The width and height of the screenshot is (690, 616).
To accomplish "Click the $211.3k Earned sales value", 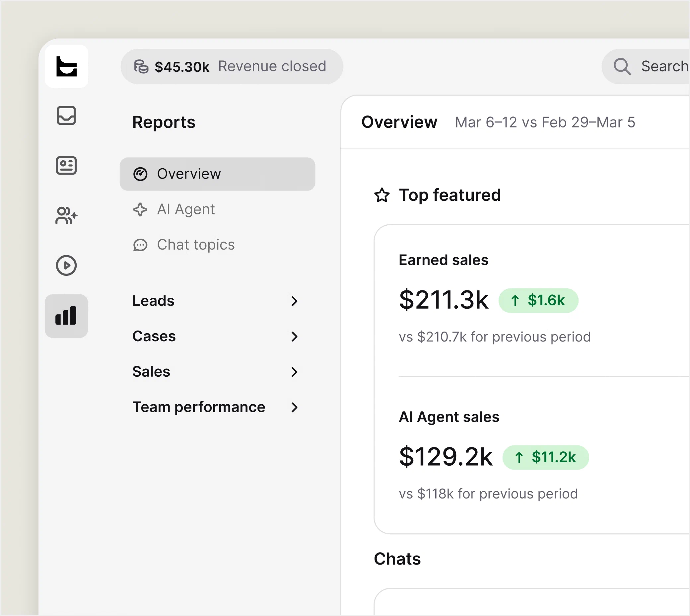I will 444,300.
